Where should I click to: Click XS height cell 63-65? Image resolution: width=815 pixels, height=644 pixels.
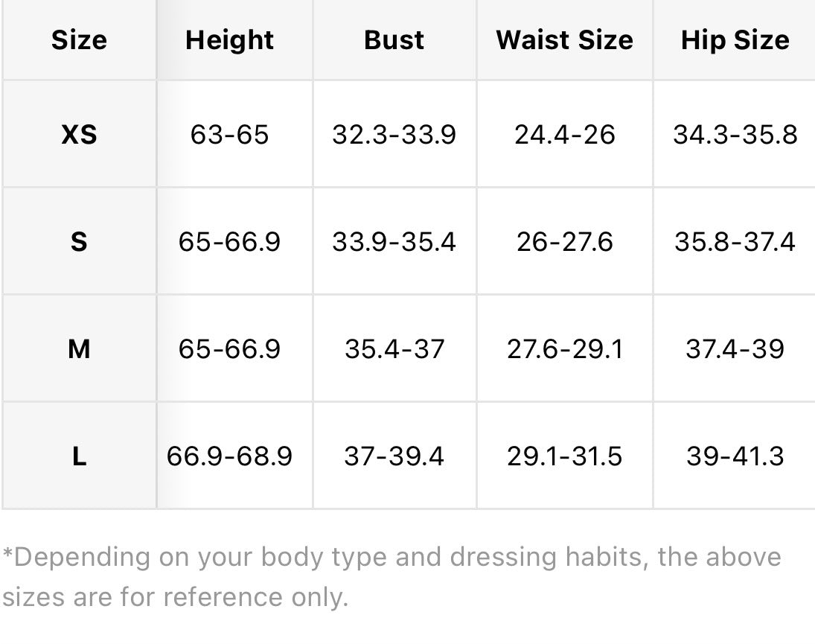[x=229, y=134]
